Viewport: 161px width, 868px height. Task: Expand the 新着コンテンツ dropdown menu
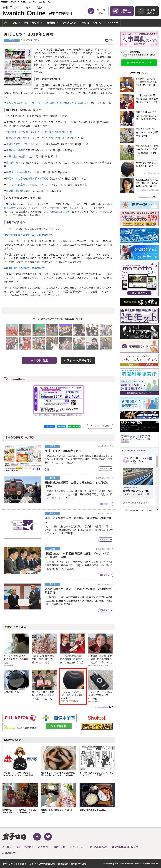click(32, 23)
